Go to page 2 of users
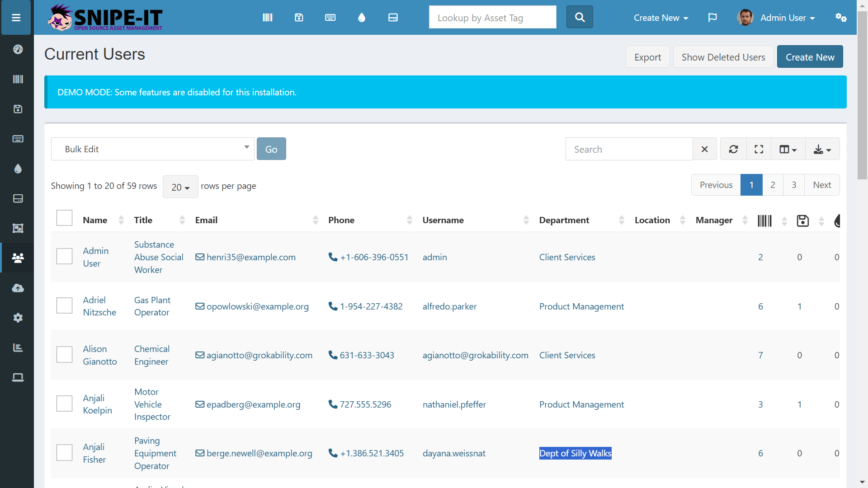 [773, 185]
